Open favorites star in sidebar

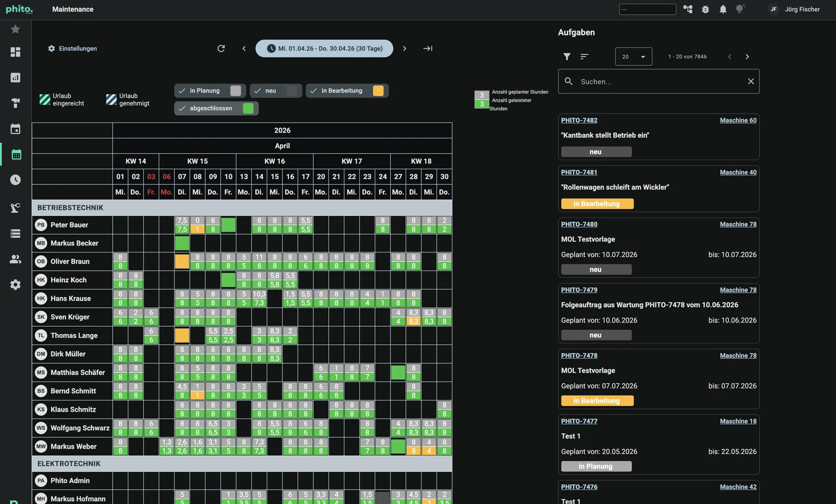(15, 29)
